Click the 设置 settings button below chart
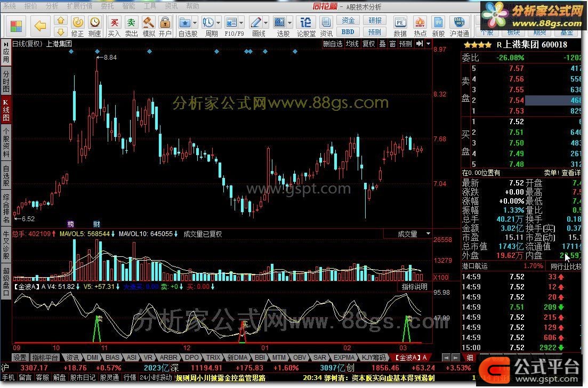This screenshot has width=588, height=388. click(x=20, y=358)
